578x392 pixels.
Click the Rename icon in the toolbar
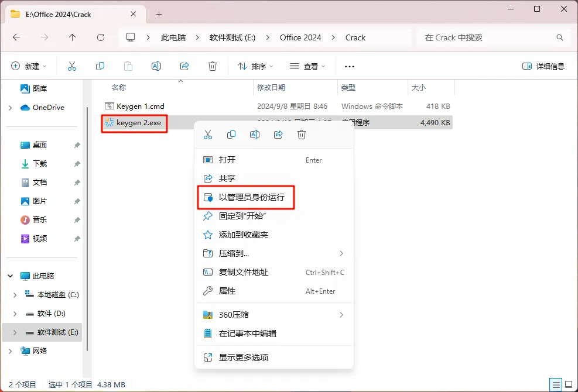[x=156, y=66]
